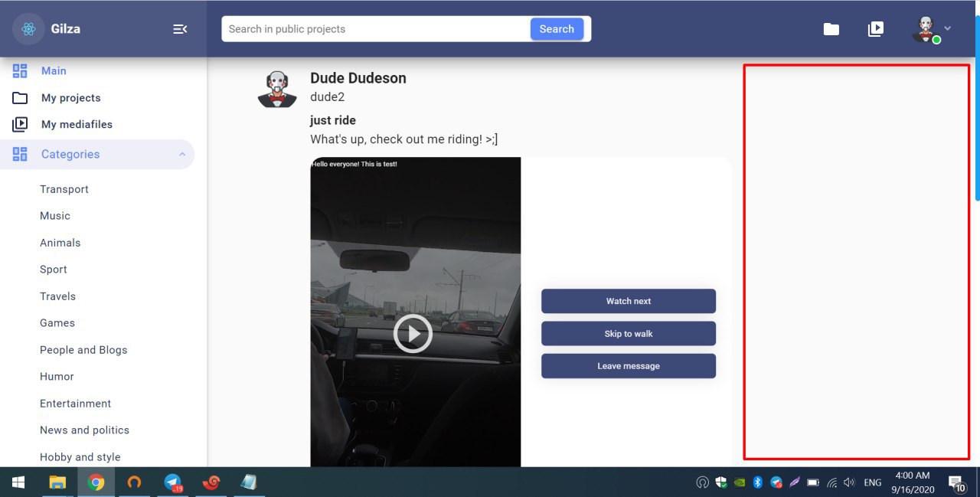Select the Entertainment category

click(x=75, y=404)
